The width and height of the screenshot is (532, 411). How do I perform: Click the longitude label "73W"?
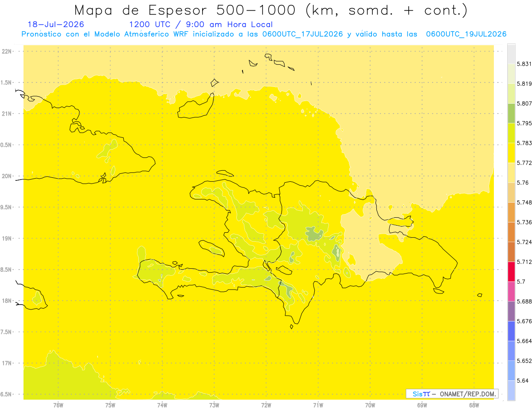click(214, 405)
